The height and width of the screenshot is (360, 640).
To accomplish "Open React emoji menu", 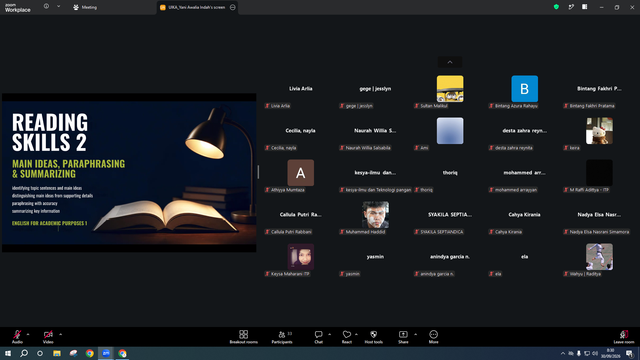I will (347, 337).
